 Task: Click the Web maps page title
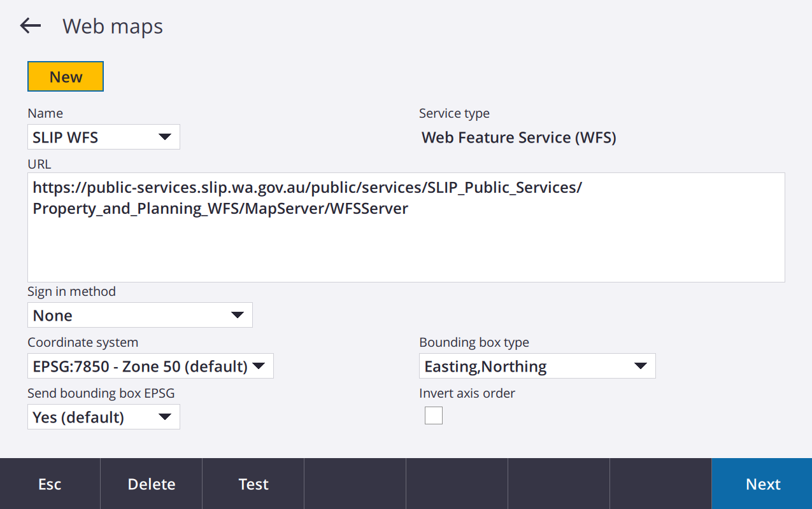113,26
